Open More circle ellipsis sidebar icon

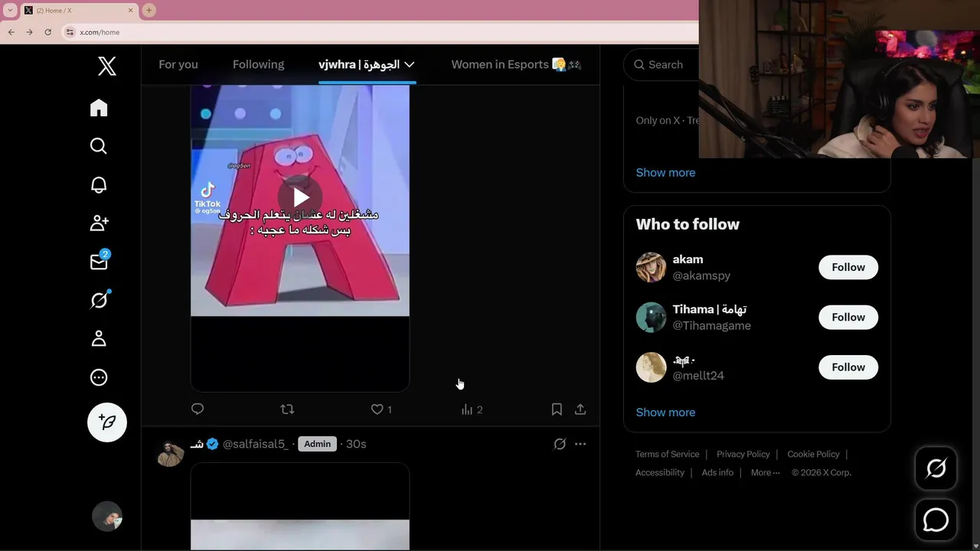[x=99, y=377]
